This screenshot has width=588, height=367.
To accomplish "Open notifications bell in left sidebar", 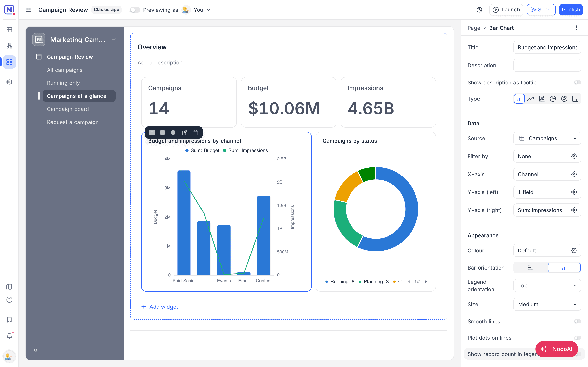I will coord(9,336).
